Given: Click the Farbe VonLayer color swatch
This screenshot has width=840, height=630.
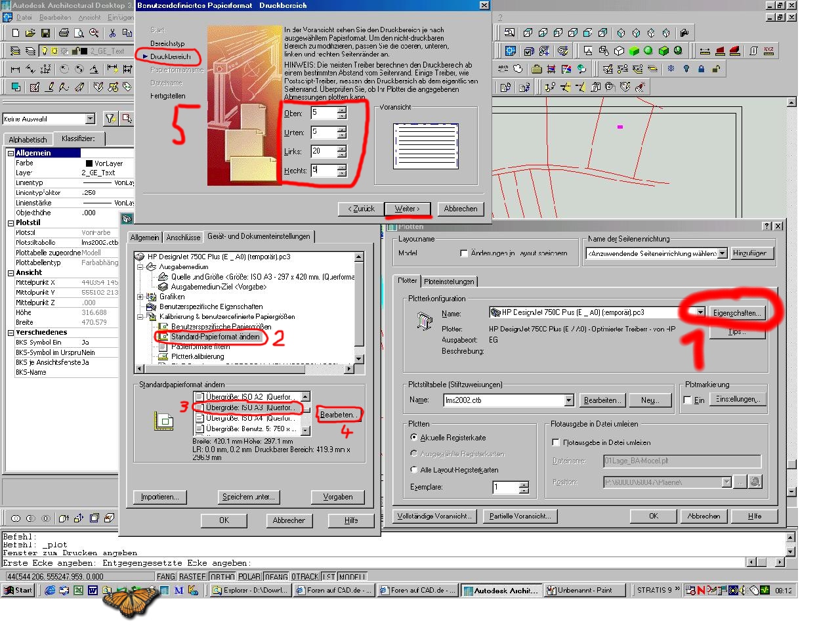Looking at the screenshot, I should point(89,163).
